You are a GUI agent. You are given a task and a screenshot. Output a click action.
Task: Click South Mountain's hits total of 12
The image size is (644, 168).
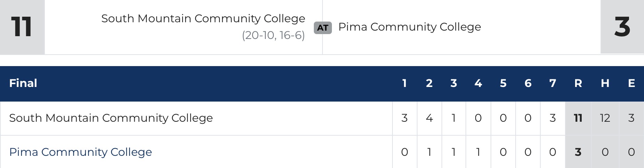pyautogui.click(x=605, y=118)
